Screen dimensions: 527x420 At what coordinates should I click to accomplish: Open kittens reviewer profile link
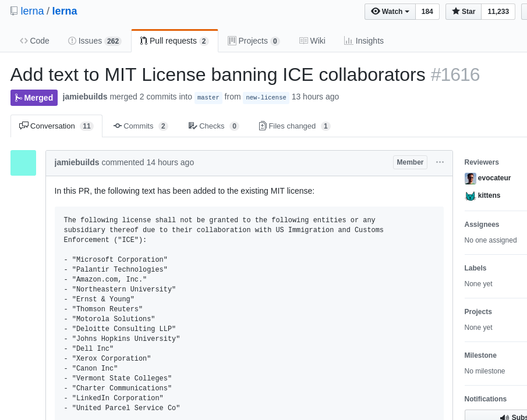pos(489,195)
